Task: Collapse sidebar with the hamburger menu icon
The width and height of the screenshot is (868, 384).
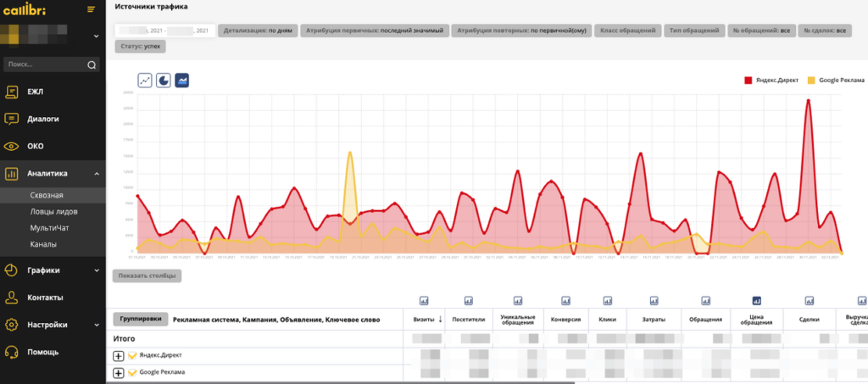Action: coord(92,8)
